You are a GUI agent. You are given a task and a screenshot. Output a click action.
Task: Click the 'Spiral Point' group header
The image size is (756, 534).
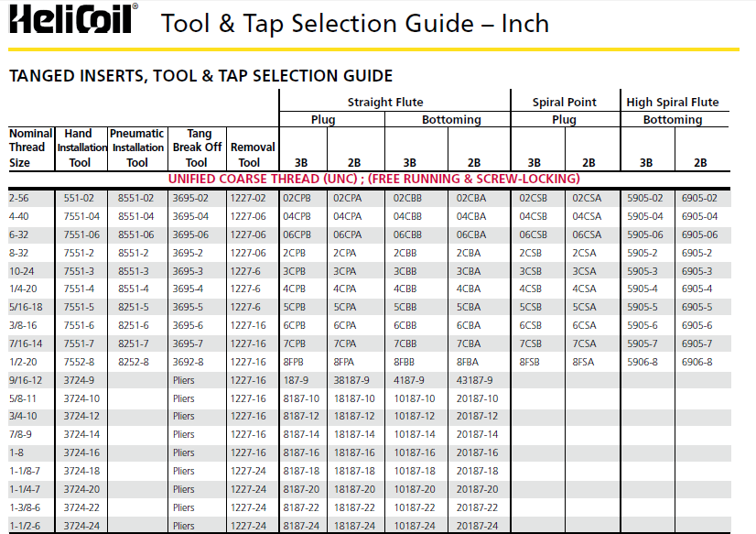coord(564,103)
